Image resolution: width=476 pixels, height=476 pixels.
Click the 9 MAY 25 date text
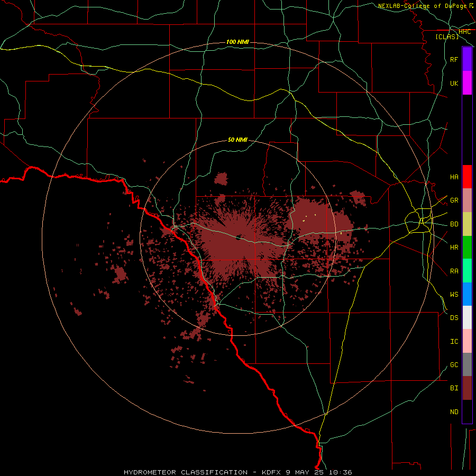pos(306,472)
